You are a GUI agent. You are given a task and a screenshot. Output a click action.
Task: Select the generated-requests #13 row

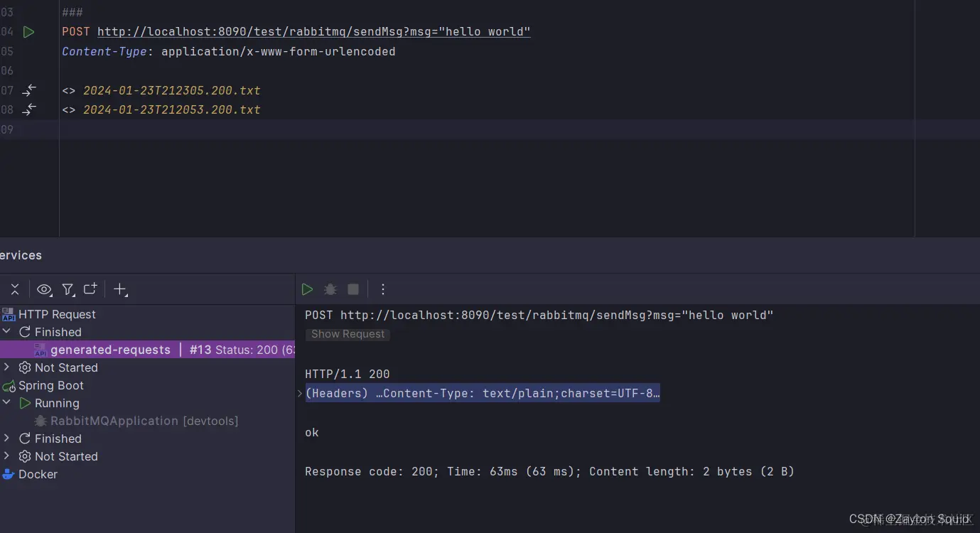pos(147,350)
